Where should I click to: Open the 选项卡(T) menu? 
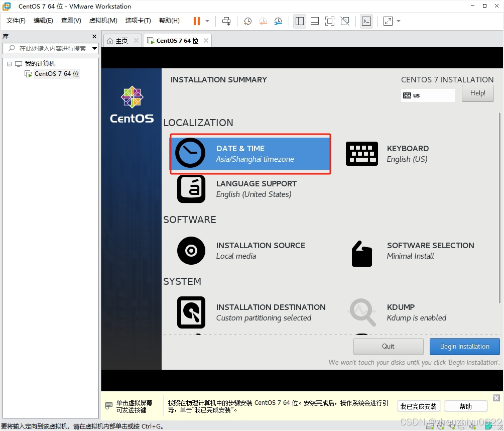[138, 21]
